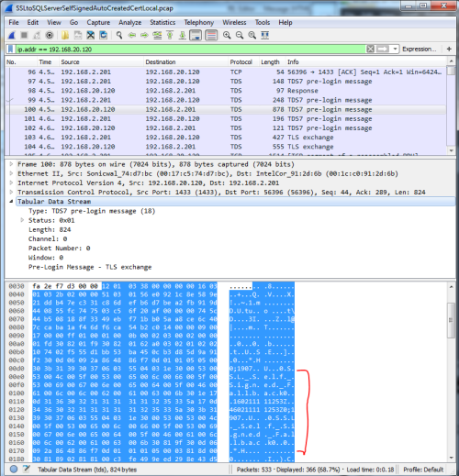The image size is (459, 476).
Task: Open the Tools menu
Action: [263, 22]
